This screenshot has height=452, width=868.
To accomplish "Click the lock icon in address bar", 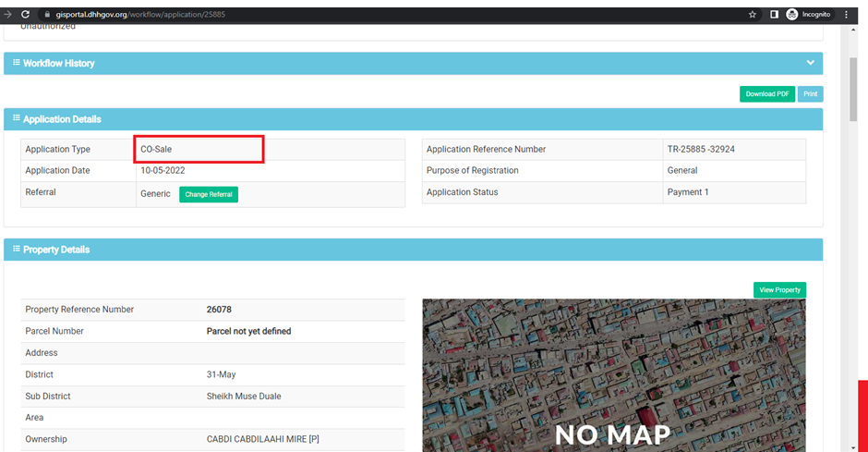I will 47,15.
